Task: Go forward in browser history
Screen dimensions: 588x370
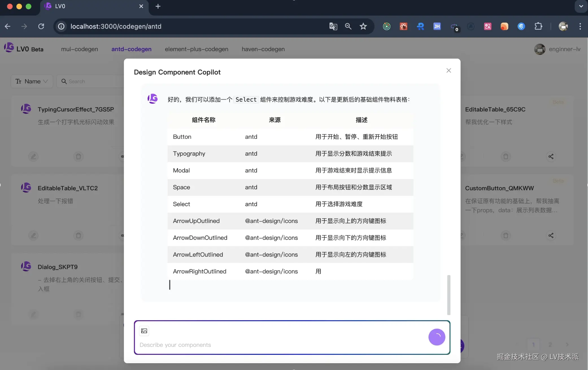Action: [24, 26]
